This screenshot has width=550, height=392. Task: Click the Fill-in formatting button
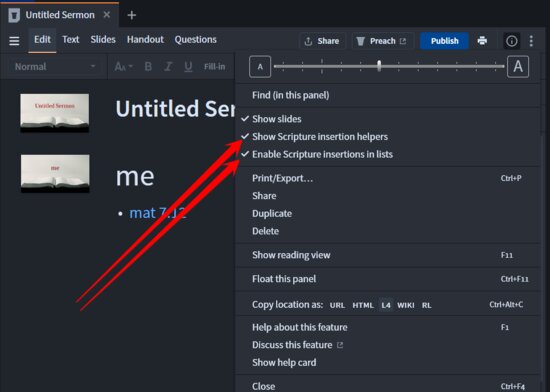tap(215, 66)
